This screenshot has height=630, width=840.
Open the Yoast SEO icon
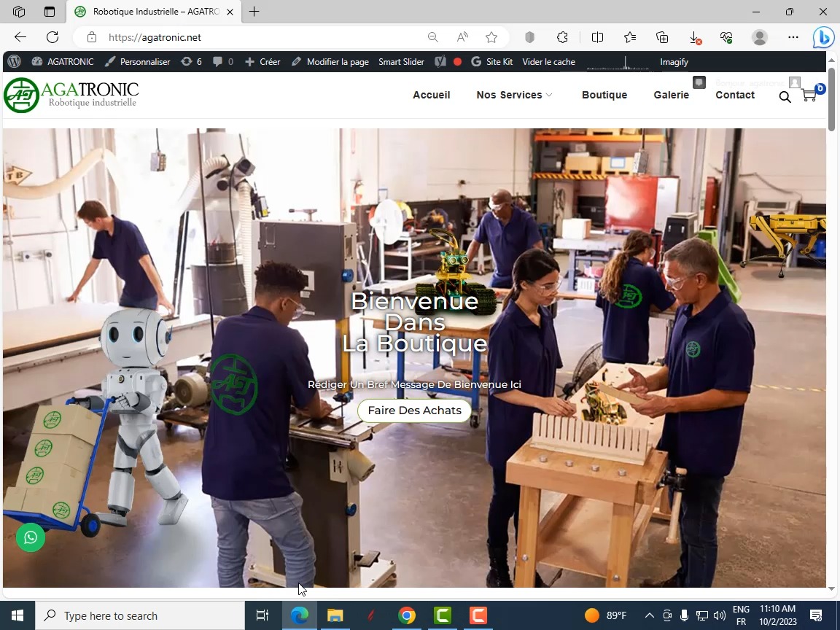440,61
